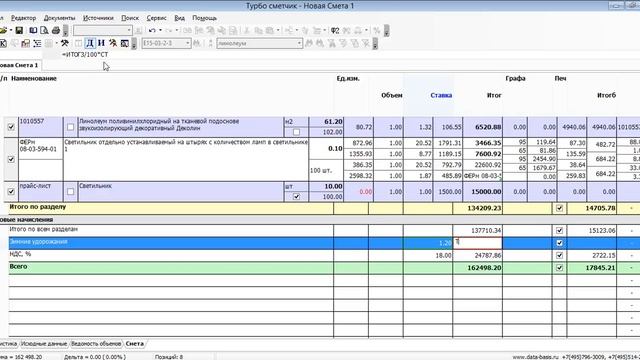
Task: Select the Смета bottom tab
Action: click(x=135, y=344)
